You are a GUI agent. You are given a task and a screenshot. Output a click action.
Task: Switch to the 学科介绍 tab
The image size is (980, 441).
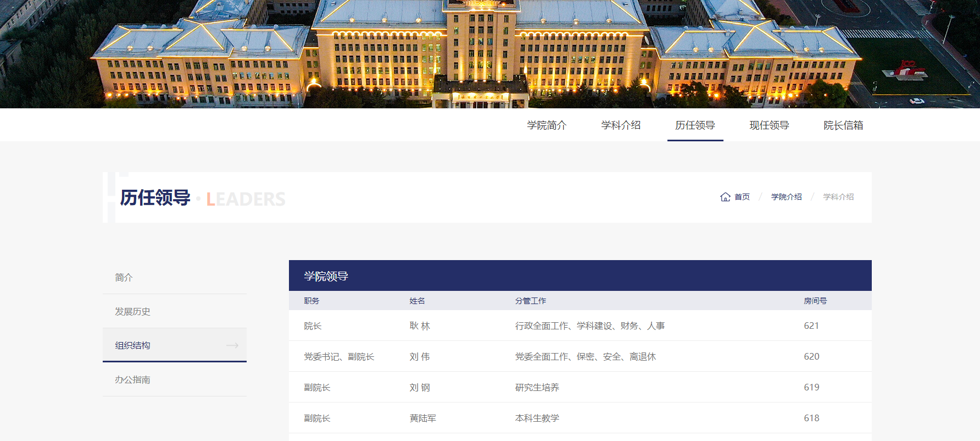(x=621, y=125)
